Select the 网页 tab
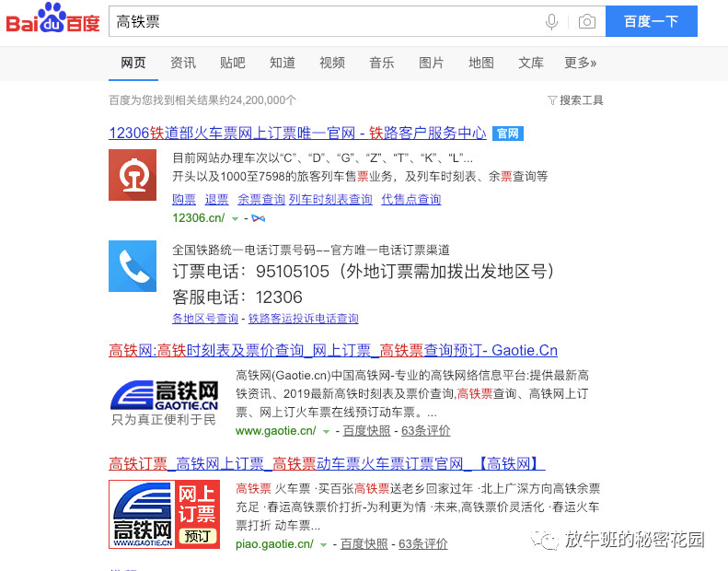Image resolution: width=728 pixels, height=571 pixels. click(x=133, y=63)
